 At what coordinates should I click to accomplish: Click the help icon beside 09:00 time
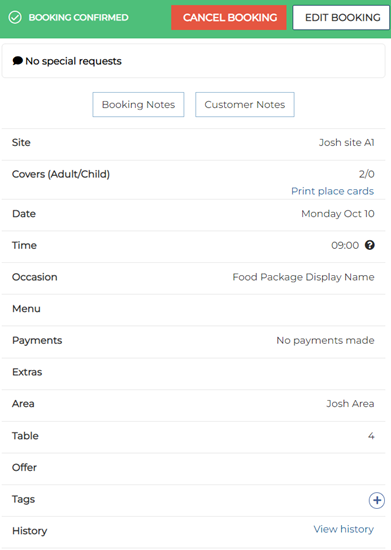[370, 245]
